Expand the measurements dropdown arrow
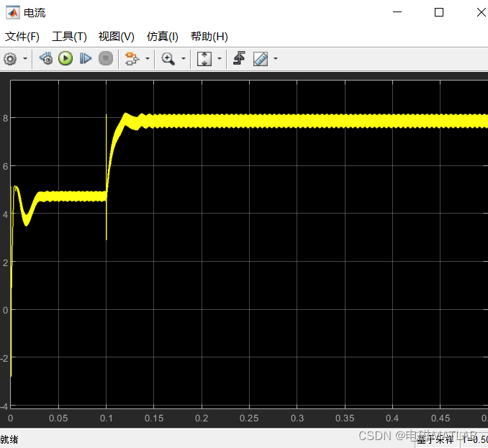Viewport: 488px width, 448px height. 276,58
